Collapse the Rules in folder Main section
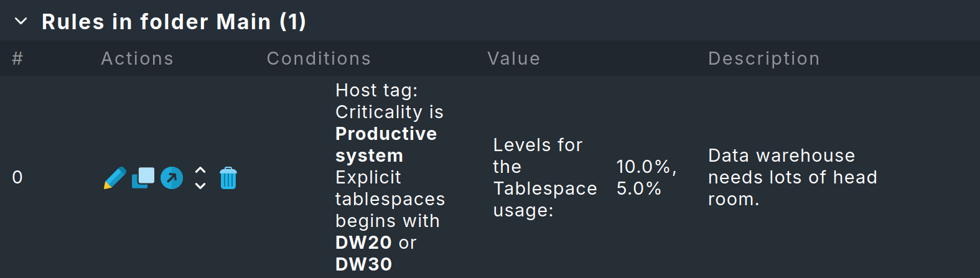Image resolution: width=980 pixels, height=278 pixels. (x=21, y=22)
